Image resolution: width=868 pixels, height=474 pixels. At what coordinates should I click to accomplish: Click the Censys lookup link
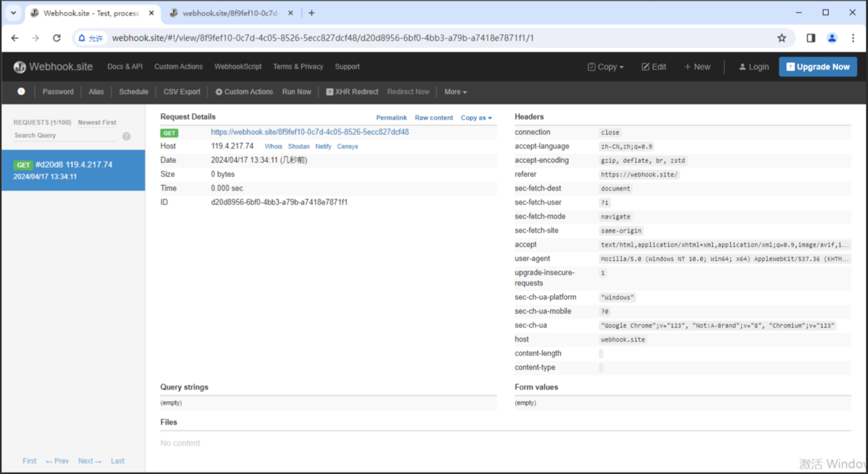point(347,146)
